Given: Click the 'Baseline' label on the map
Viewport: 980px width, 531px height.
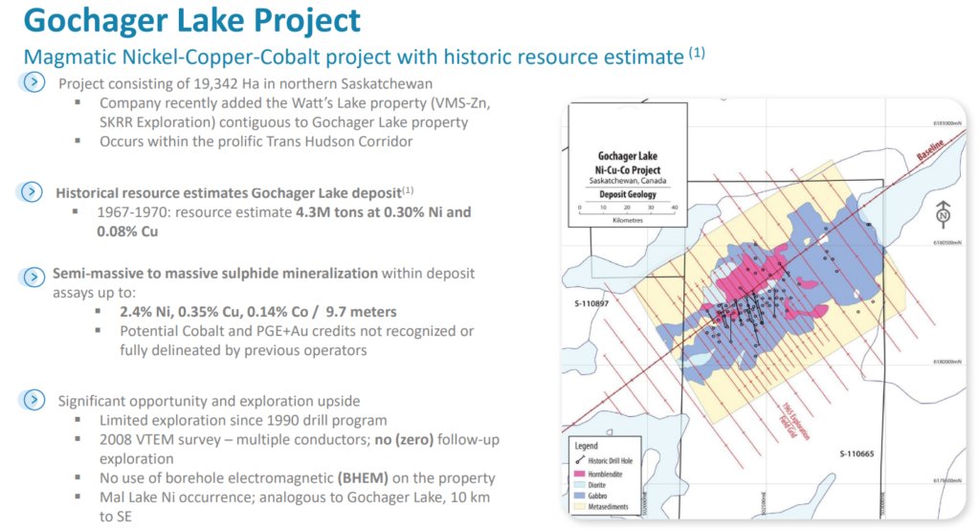Looking at the screenshot, I should [930, 150].
